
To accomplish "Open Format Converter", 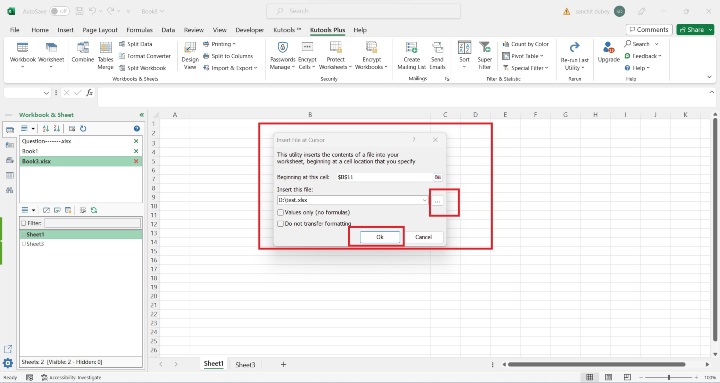I will (145, 56).
